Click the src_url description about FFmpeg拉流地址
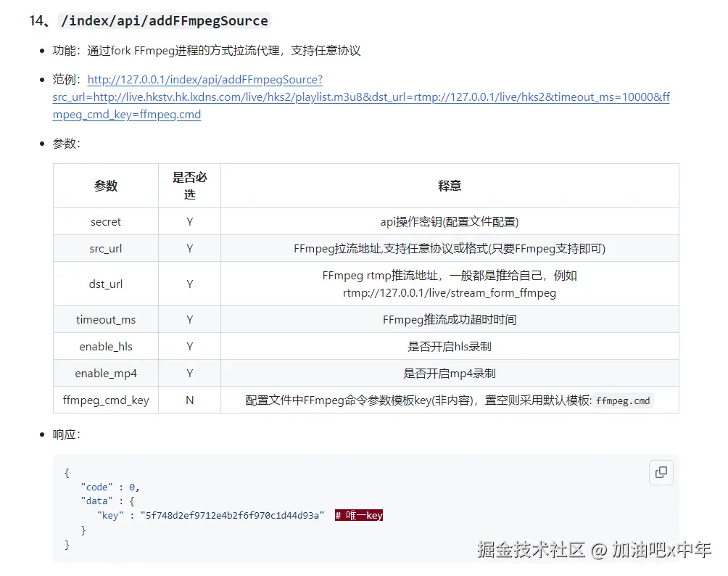This screenshot has width=728, height=576. click(450, 249)
